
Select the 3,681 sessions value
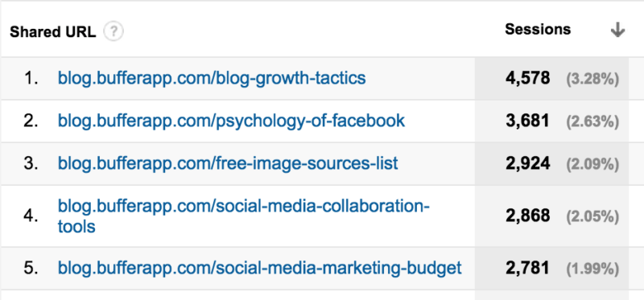[x=528, y=121]
